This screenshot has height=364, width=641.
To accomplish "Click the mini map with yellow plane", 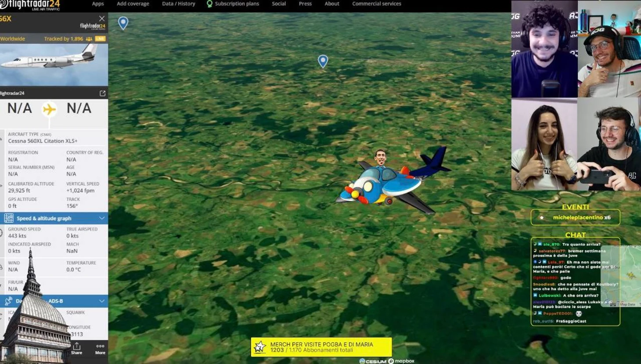I will pos(621,276).
